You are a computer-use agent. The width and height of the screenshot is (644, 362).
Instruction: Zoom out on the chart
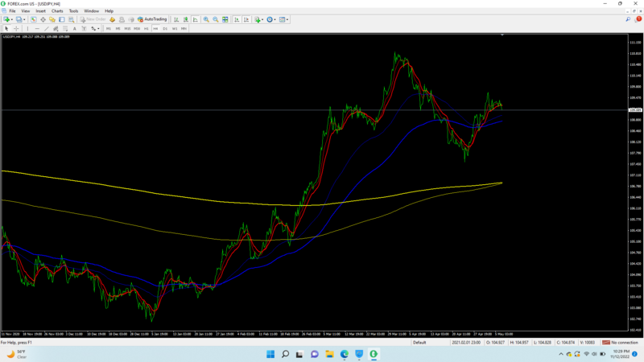(x=216, y=19)
